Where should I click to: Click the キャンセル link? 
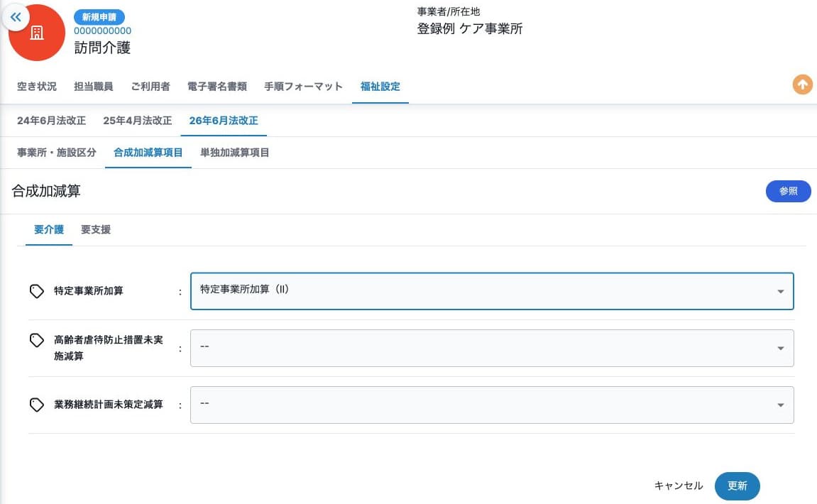click(679, 486)
